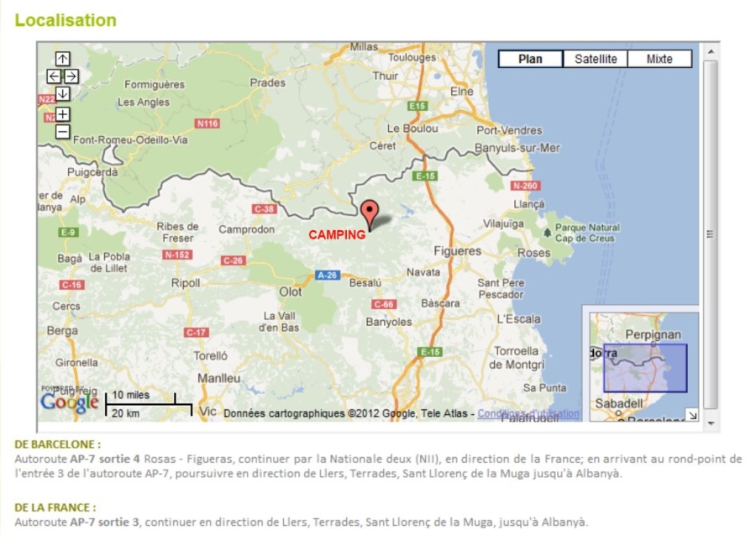Pan the map right with arrow button

click(71, 76)
